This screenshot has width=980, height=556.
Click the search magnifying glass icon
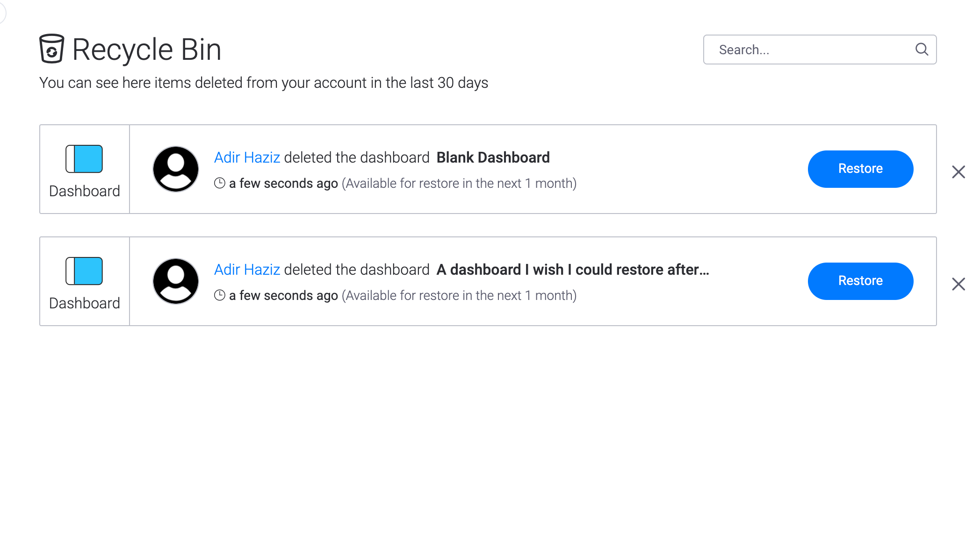pos(922,49)
